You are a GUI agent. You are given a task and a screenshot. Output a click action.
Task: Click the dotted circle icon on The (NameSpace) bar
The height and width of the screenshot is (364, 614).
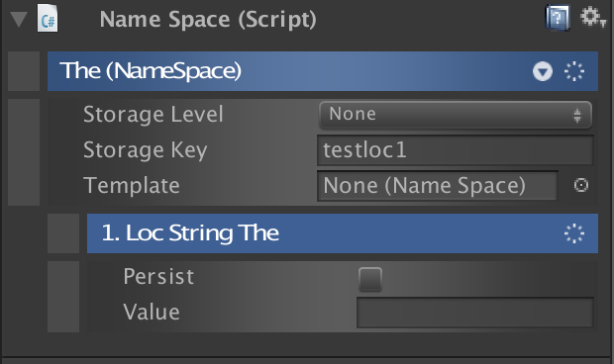(x=574, y=71)
